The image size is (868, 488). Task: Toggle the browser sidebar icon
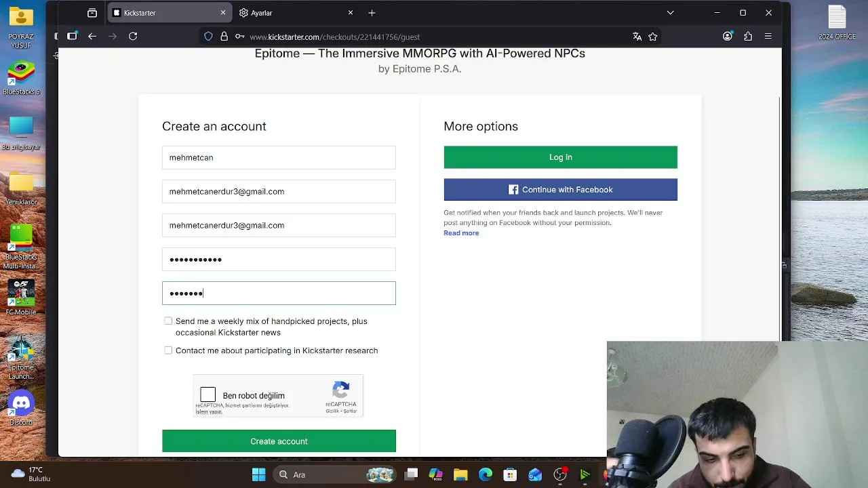[x=72, y=37]
